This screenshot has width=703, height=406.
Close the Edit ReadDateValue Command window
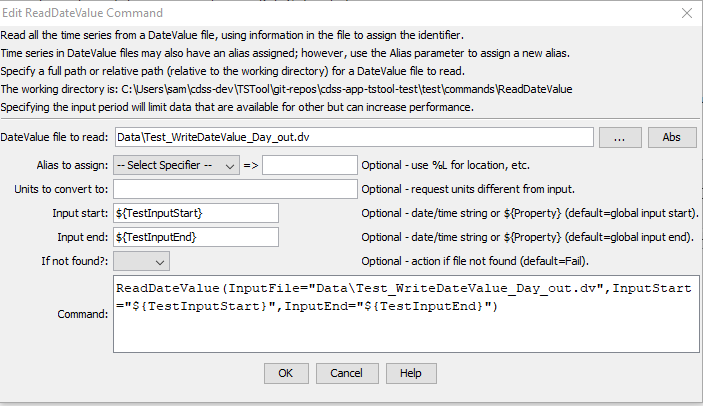coord(687,13)
